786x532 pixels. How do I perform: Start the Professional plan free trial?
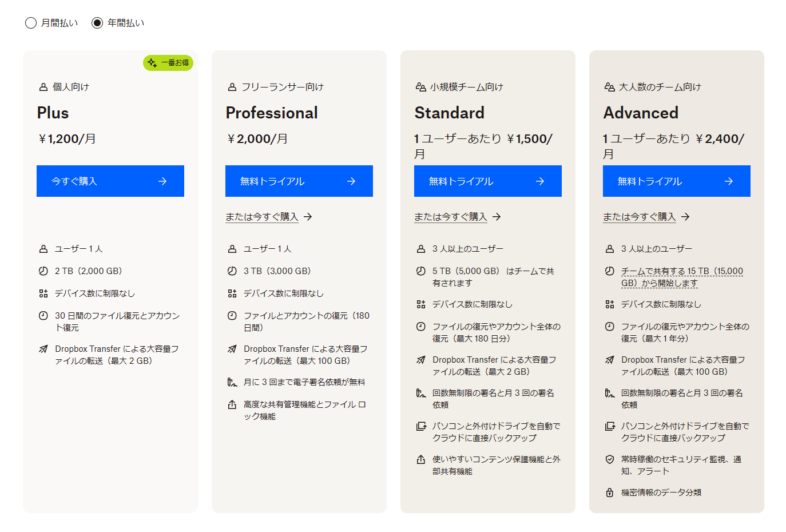click(x=299, y=181)
